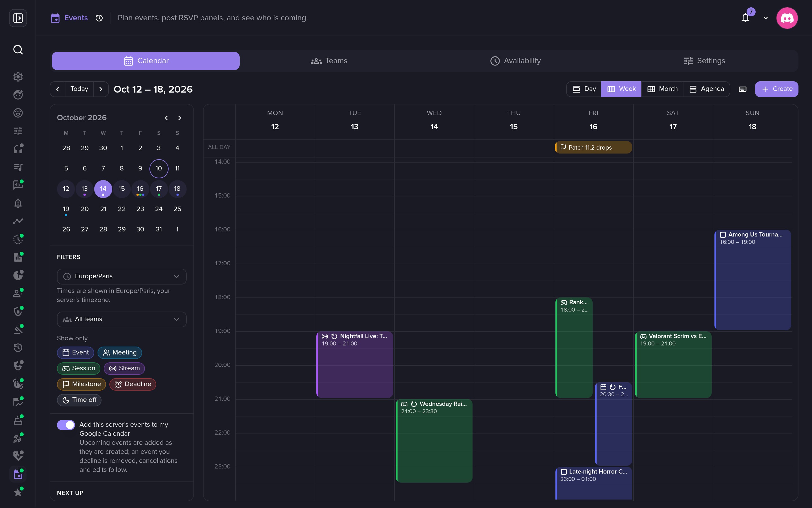Toggle the Event filter chip
The width and height of the screenshot is (812, 508).
tap(76, 352)
